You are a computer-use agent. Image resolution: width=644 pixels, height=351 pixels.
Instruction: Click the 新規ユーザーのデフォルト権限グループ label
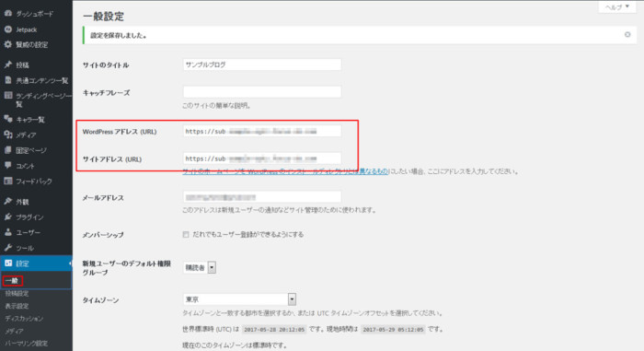tap(127, 268)
